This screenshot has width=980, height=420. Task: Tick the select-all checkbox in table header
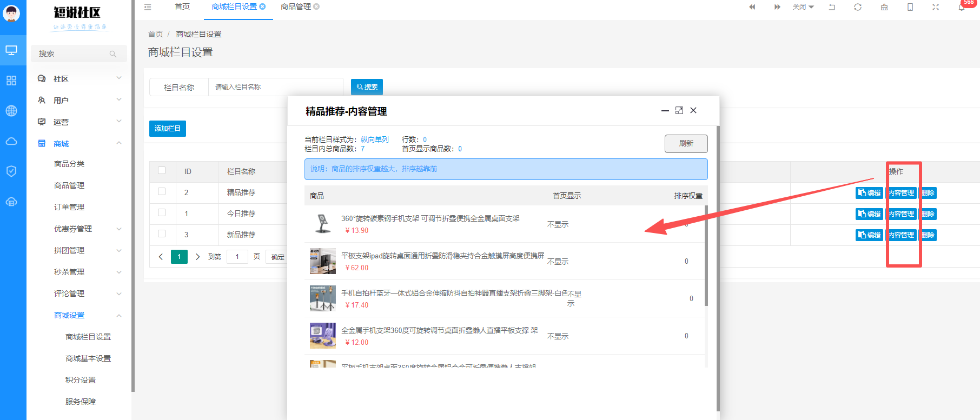coord(162,170)
